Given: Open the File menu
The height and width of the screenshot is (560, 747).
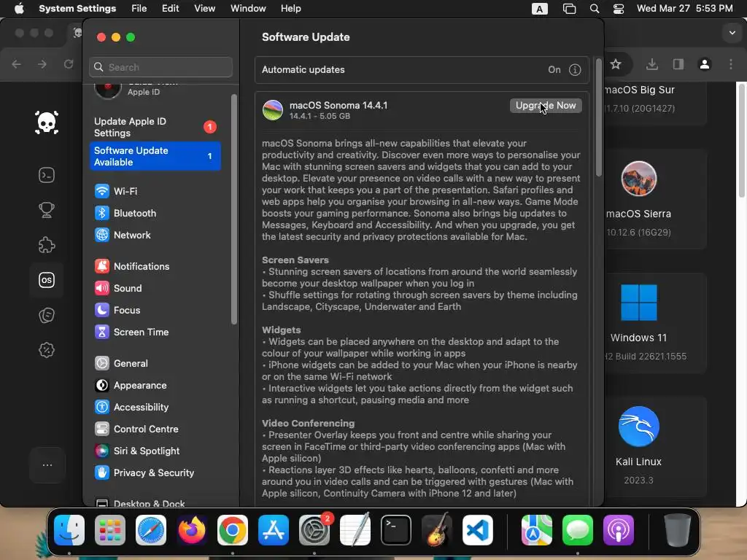Looking at the screenshot, I should [139, 9].
